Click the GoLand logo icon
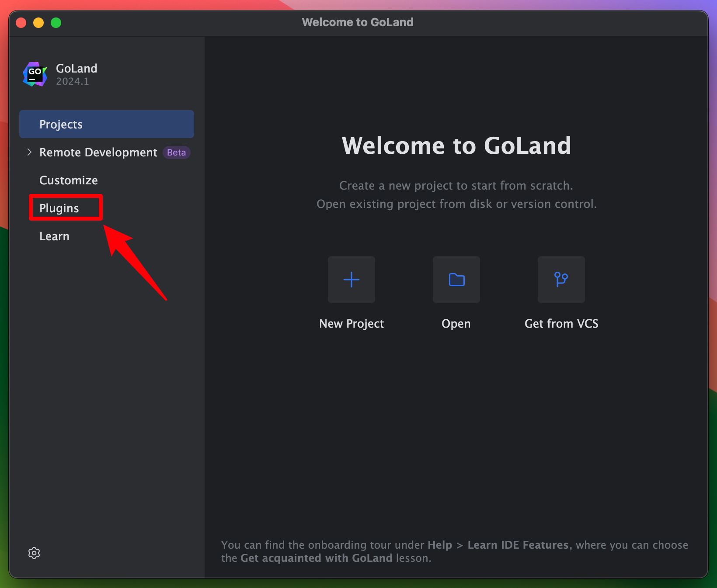 click(35, 74)
